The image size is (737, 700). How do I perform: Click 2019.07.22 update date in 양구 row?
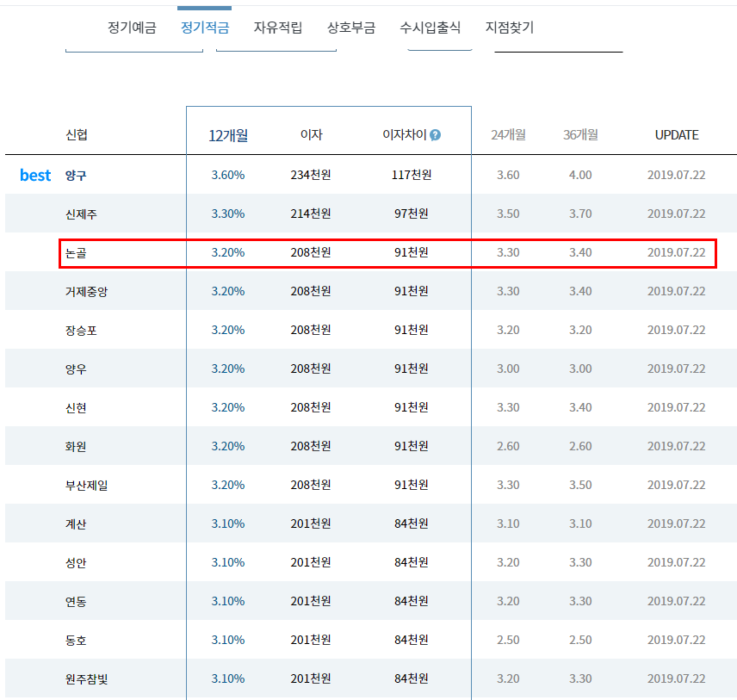click(x=677, y=175)
